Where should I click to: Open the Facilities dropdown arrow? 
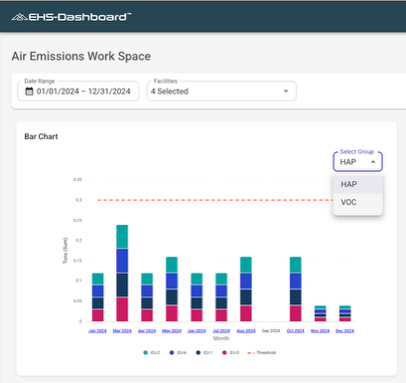pyautogui.click(x=286, y=91)
